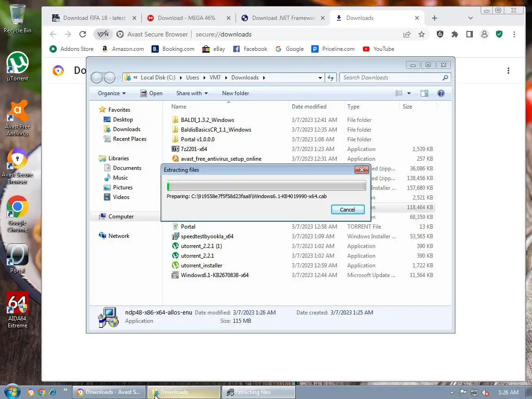Cancel the file extraction
This screenshot has height=399, width=532.
(x=348, y=210)
